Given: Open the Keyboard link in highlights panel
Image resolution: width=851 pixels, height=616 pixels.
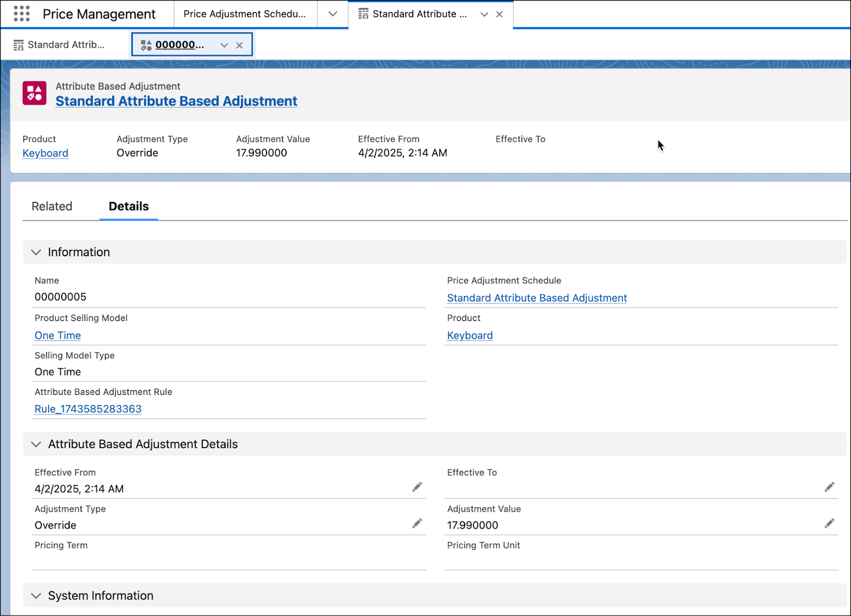Looking at the screenshot, I should (x=45, y=153).
